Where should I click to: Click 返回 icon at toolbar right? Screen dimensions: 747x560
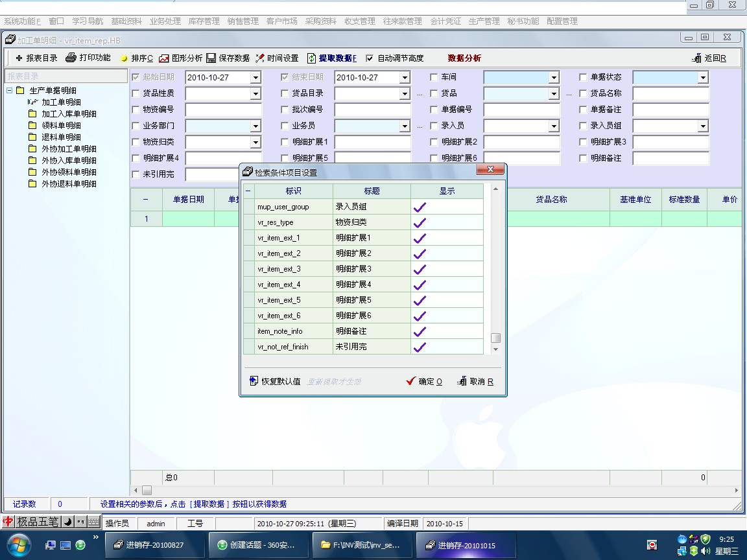point(697,58)
